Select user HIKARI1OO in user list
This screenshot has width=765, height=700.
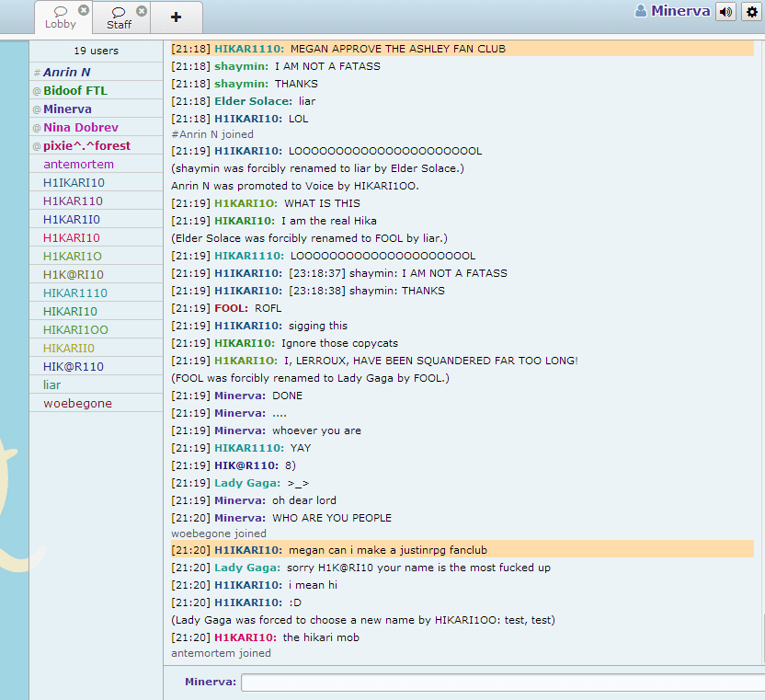(x=97, y=329)
